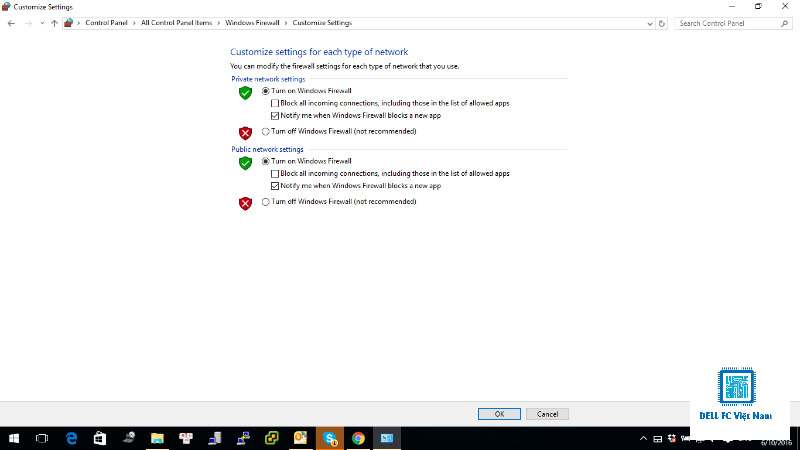Open recent locations dropdown arrow
This screenshot has width=800, height=450.
pos(42,23)
